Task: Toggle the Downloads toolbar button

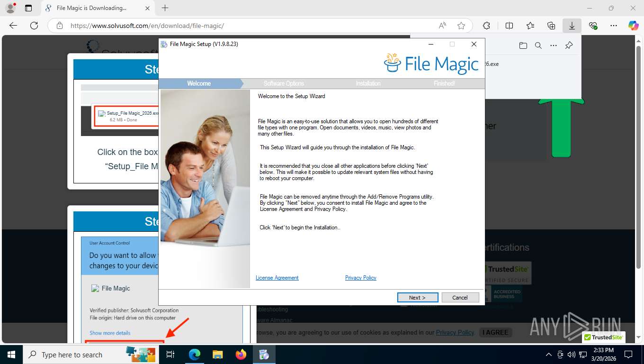Action: (572, 26)
